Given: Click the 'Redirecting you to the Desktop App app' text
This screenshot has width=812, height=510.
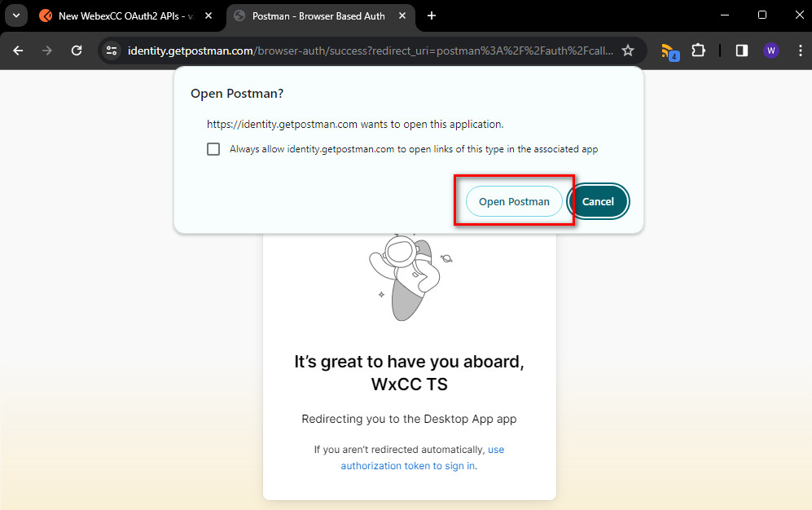Looking at the screenshot, I should tap(409, 419).
